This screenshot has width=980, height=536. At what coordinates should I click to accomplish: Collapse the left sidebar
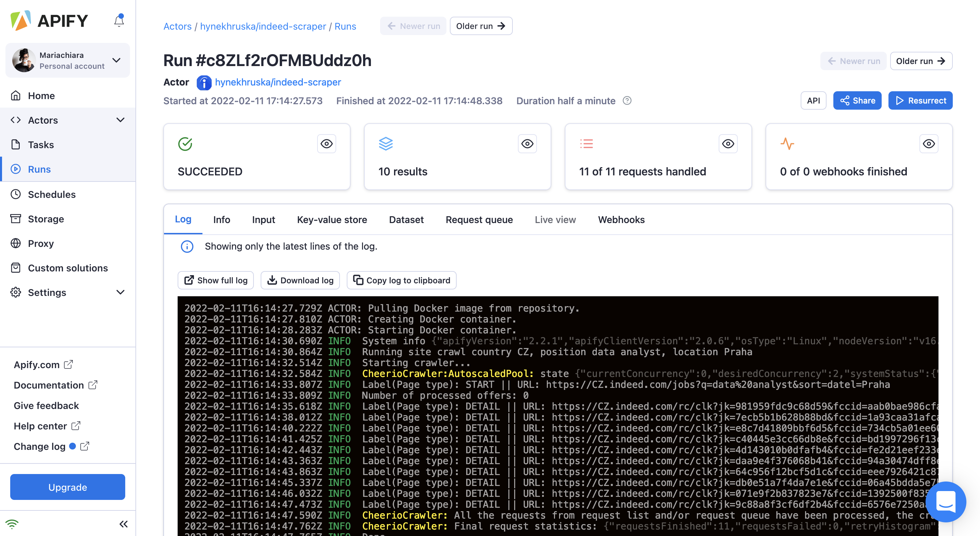pos(123,524)
